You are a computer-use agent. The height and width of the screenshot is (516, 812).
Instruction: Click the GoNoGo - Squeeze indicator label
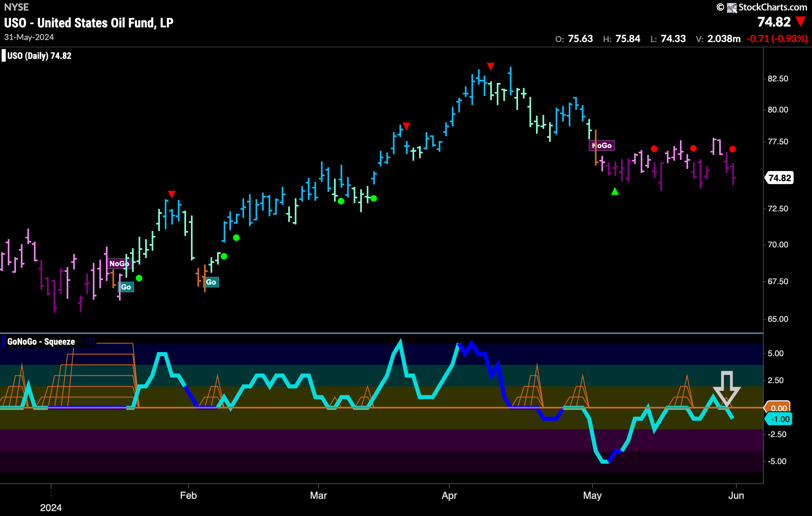pyautogui.click(x=41, y=342)
